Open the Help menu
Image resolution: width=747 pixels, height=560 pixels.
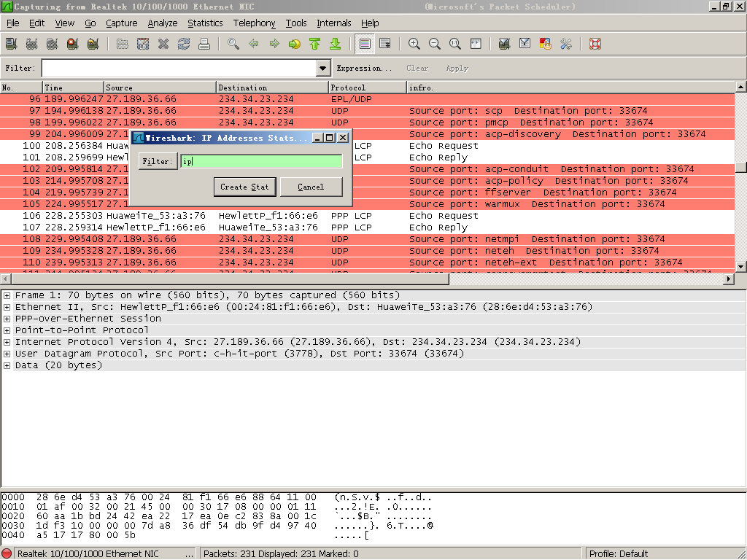click(x=370, y=23)
